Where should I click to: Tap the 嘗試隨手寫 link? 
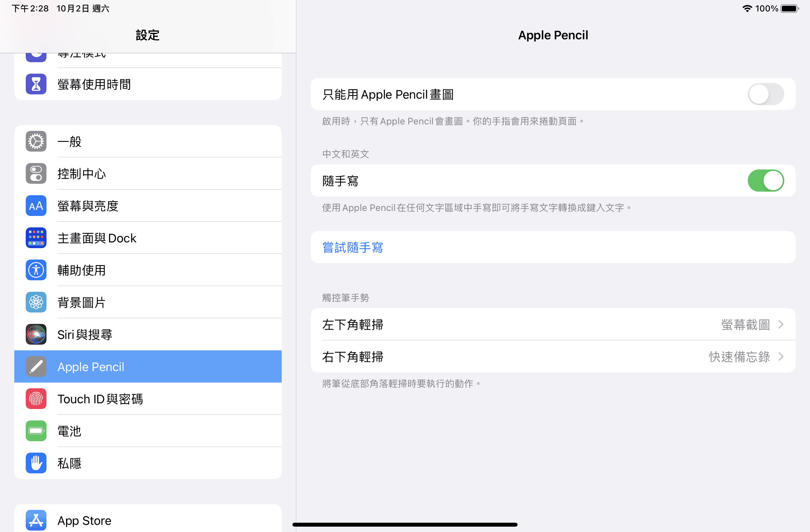coord(352,247)
